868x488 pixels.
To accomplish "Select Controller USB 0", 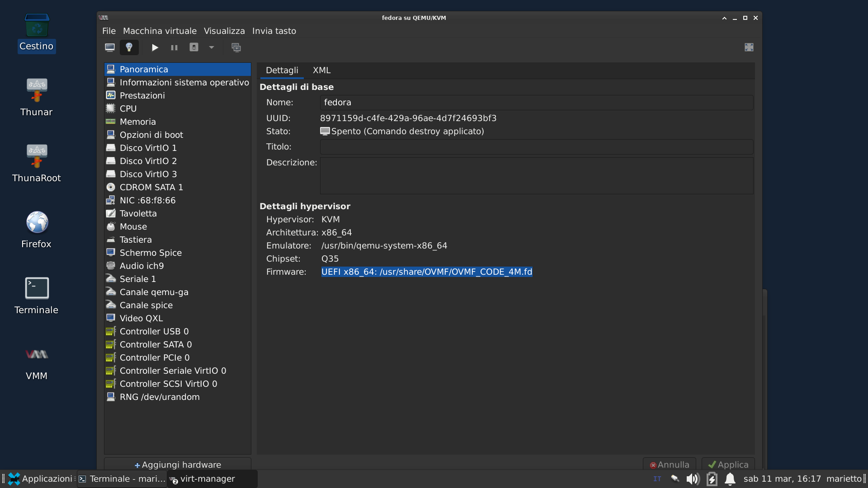I will tap(178, 331).
